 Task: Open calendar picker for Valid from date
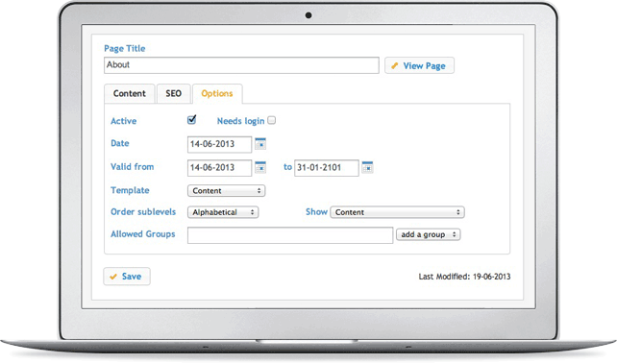click(260, 167)
